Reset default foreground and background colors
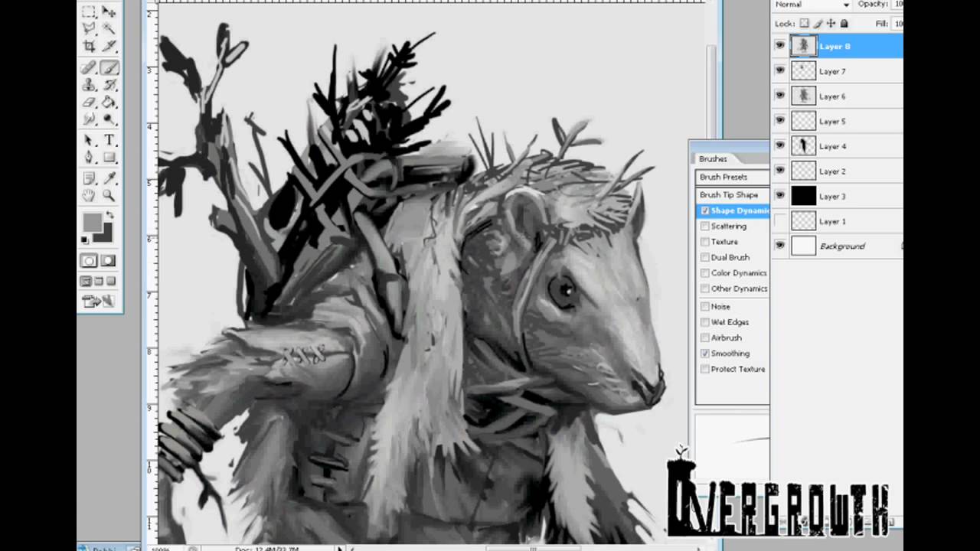Screen dimensions: 980x551 (x=85, y=240)
